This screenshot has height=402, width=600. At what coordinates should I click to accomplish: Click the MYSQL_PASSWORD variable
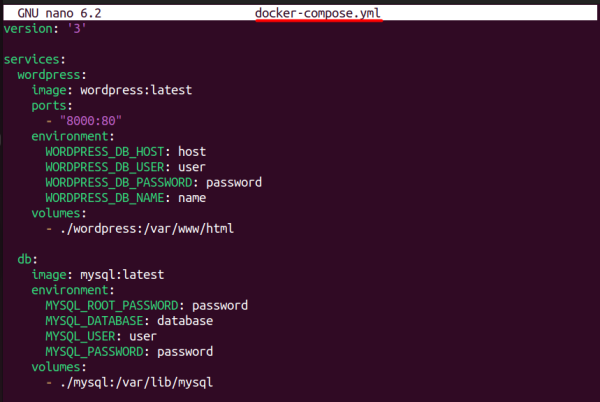click(97, 351)
